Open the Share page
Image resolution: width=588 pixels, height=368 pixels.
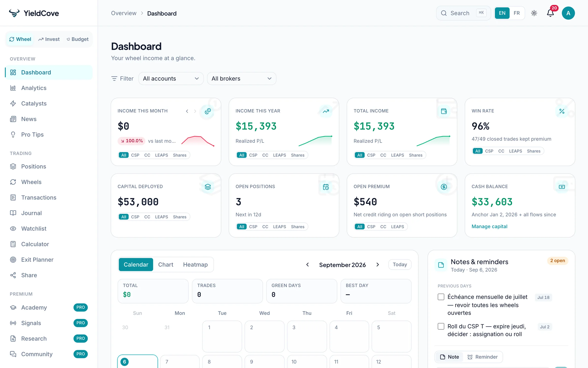[49, 275]
